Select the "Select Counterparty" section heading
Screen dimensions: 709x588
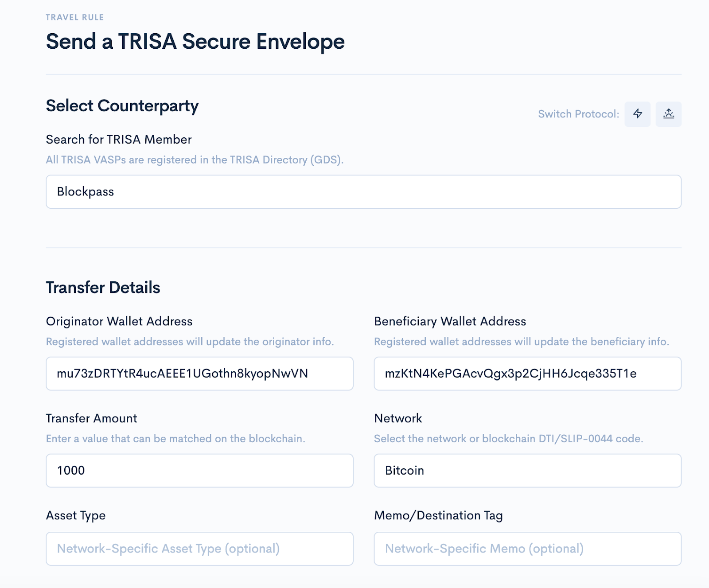pyautogui.click(x=122, y=106)
